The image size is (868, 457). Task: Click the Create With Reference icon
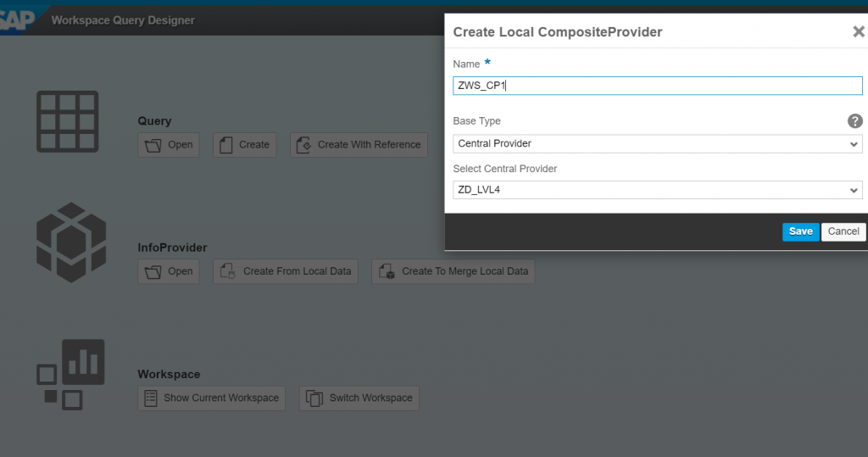coord(303,145)
